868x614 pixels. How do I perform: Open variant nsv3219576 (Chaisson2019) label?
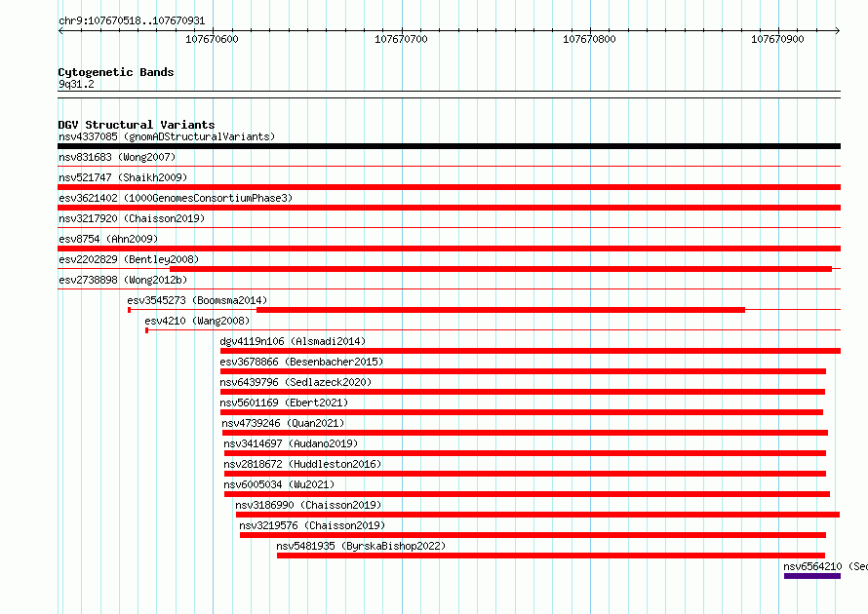312,525
